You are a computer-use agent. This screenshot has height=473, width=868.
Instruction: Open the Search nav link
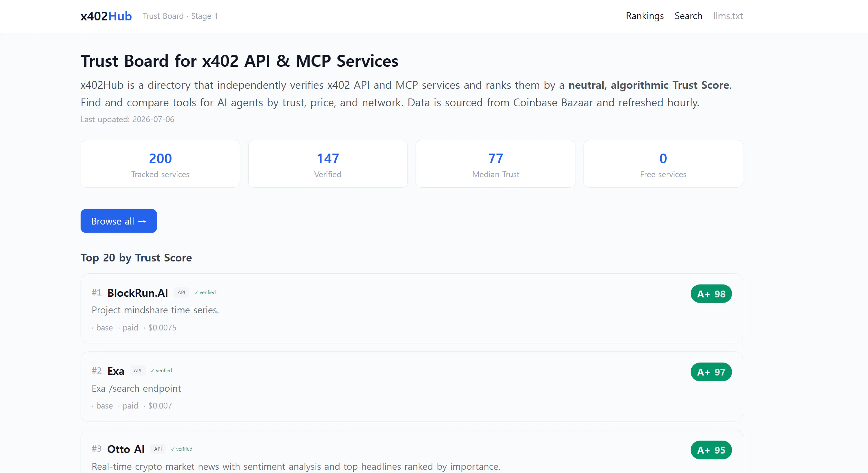(x=688, y=16)
